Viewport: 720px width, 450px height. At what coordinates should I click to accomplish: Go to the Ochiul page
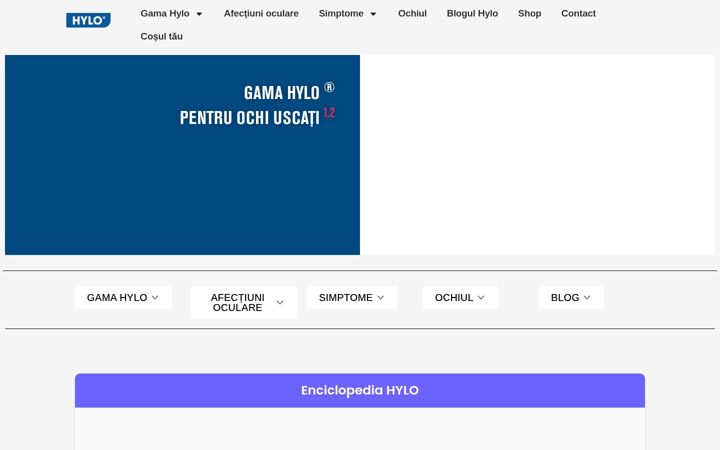coord(412,14)
